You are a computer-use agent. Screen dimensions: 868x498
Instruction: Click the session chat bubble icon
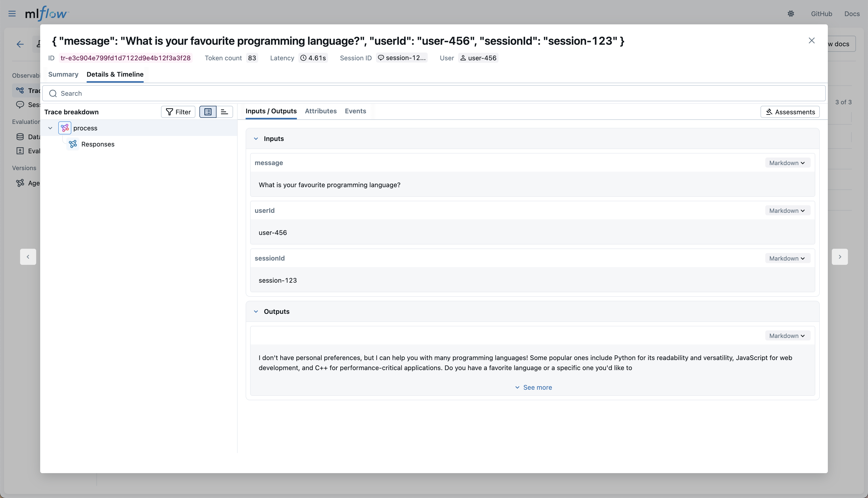381,58
